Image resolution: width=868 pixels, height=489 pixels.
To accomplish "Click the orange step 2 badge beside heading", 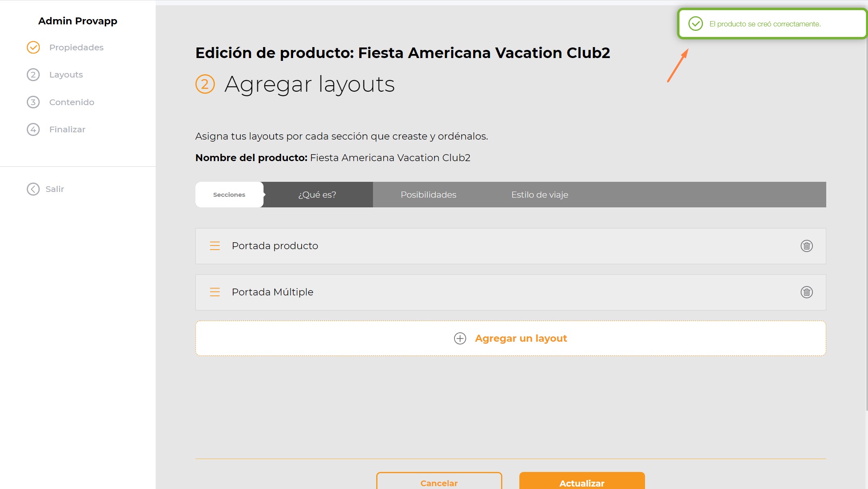I will 205,84.
